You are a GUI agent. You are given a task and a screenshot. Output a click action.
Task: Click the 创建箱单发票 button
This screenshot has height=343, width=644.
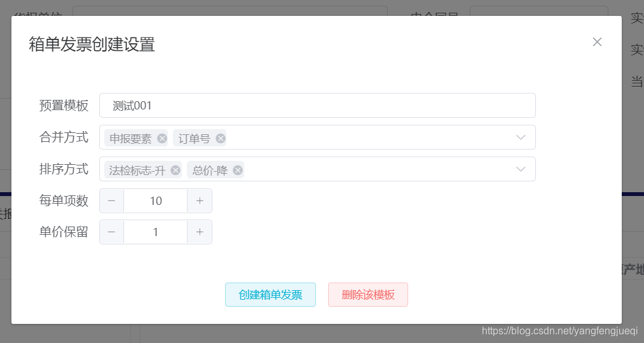pos(270,295)
